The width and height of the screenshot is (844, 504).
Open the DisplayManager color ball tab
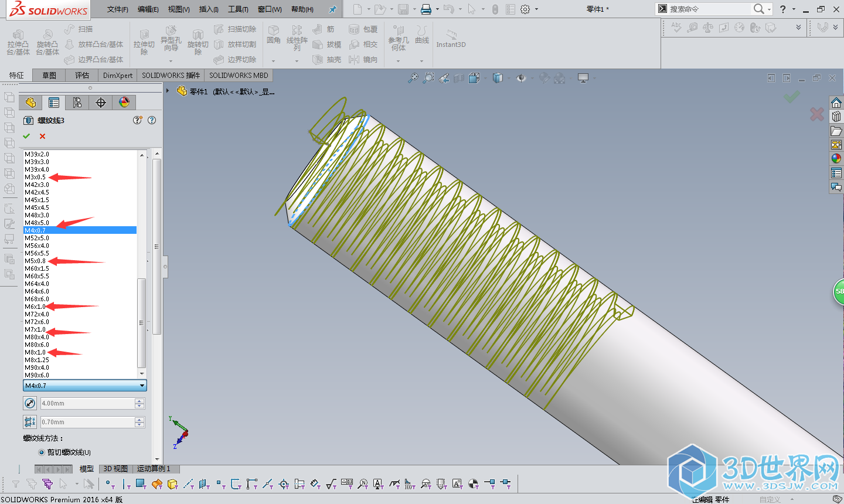pos(124,103)
